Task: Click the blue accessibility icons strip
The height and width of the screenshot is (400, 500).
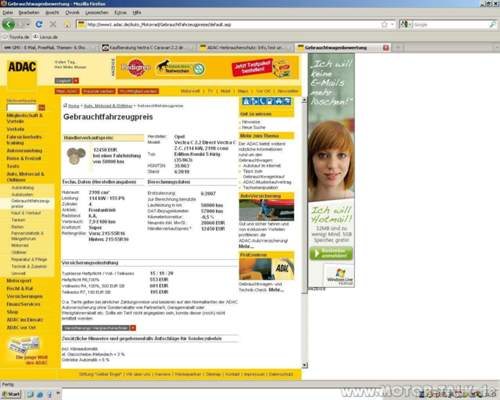Action: tap(267, 101)
